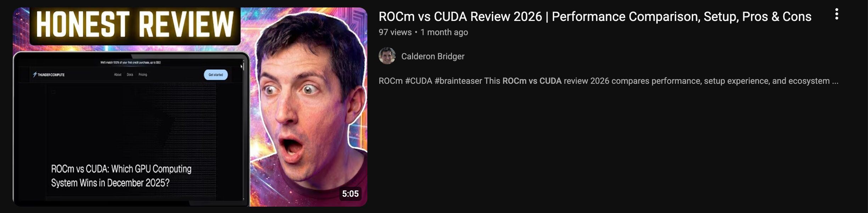The height and width of the screenshot is (213, 868).
Task: Click the Pricing item in thumbnail's site navbar
Action: coord(143,75)
